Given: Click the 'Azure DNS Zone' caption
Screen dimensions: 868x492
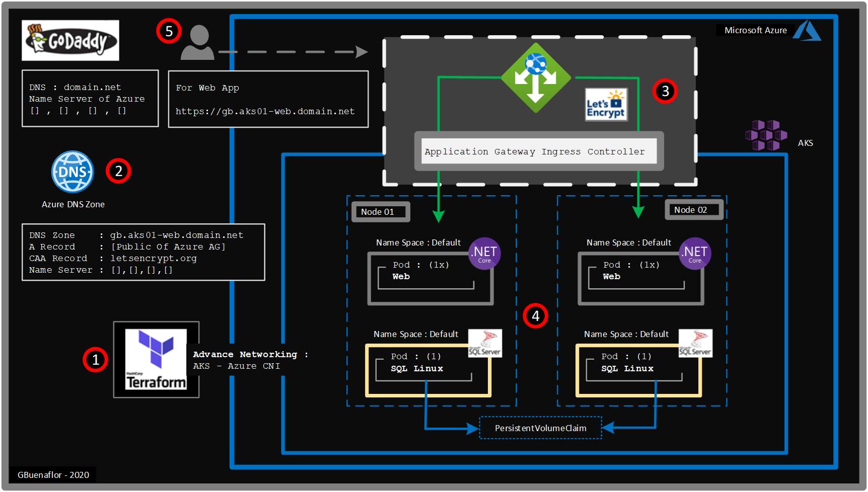Looking at the screenshot, I should click(x=73, y=204).
